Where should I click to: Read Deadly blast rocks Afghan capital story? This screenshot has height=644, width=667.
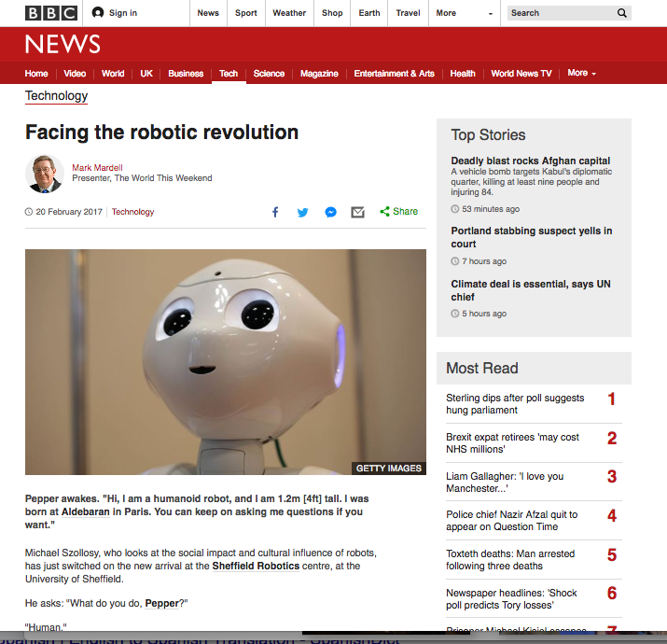coord(530,161)
